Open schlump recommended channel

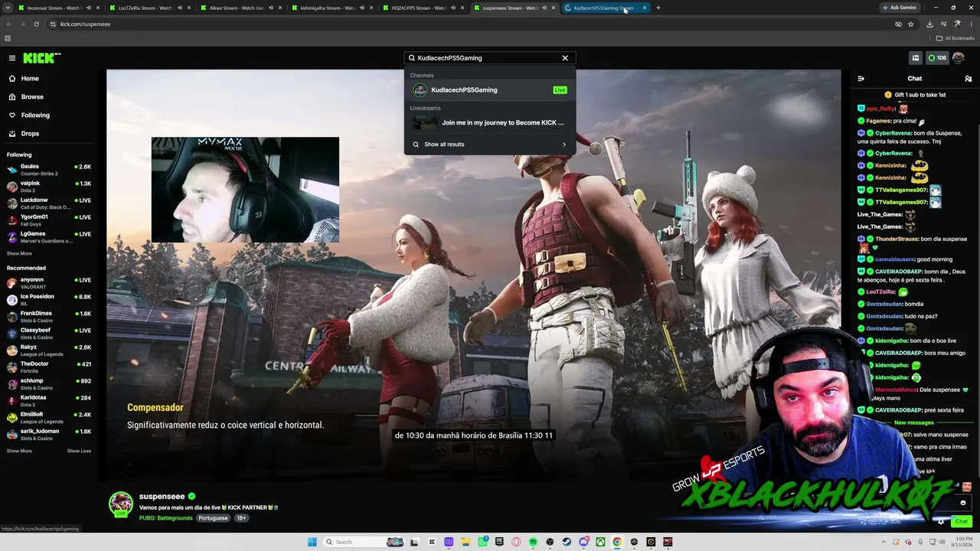point(49,384)
